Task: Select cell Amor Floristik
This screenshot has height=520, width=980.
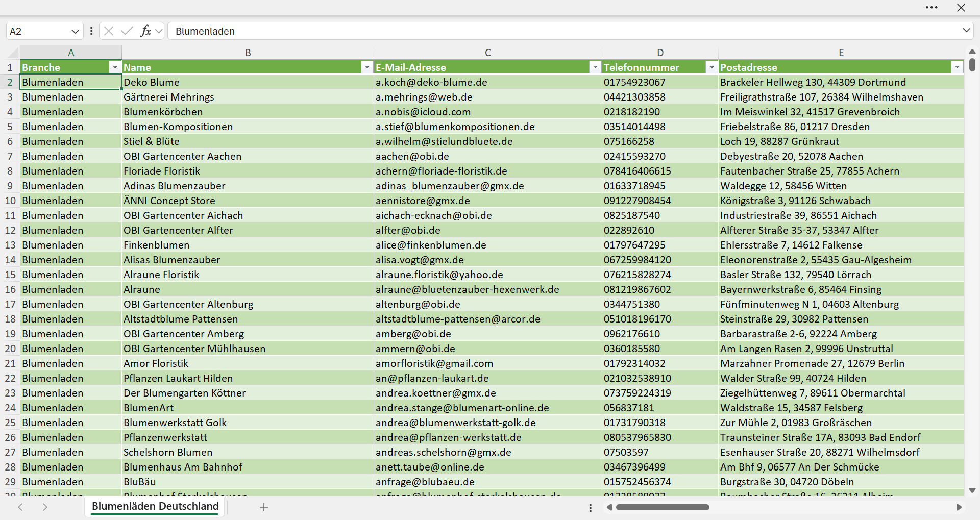Action: pos(248,363)
